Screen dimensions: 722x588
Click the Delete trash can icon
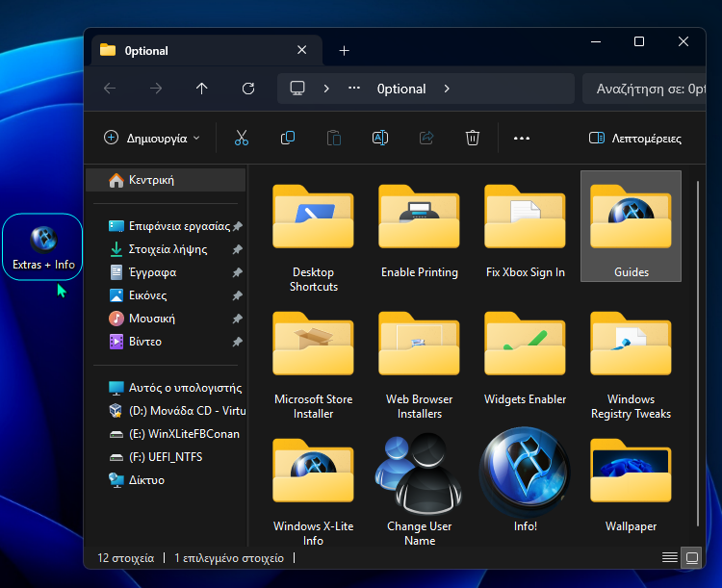[473, 138]
